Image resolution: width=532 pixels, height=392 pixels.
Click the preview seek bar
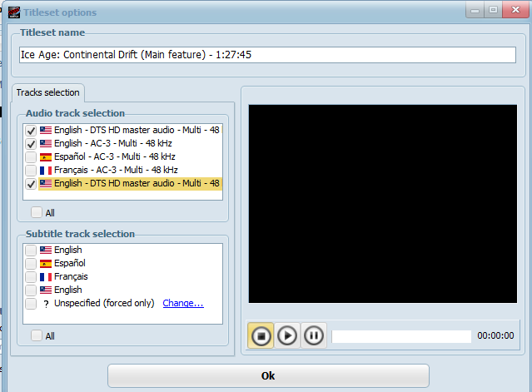401,336
